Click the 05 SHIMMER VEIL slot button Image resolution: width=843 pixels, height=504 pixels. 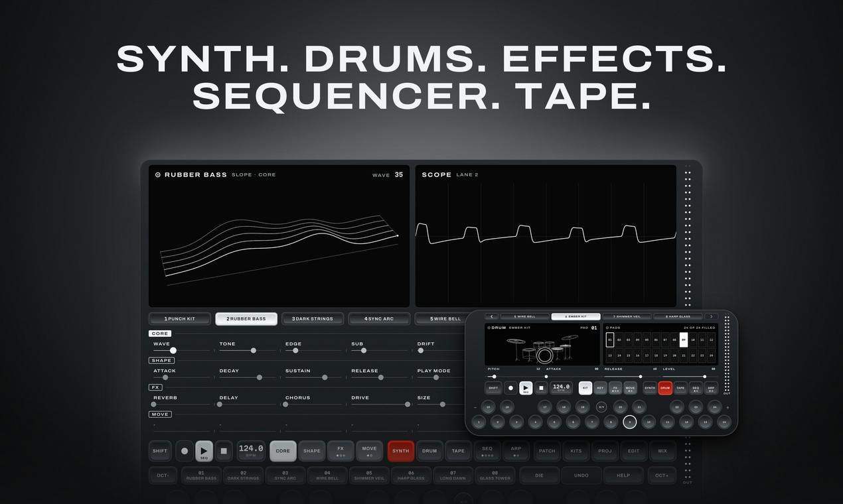pyautogui.click(x=369, y=475)
